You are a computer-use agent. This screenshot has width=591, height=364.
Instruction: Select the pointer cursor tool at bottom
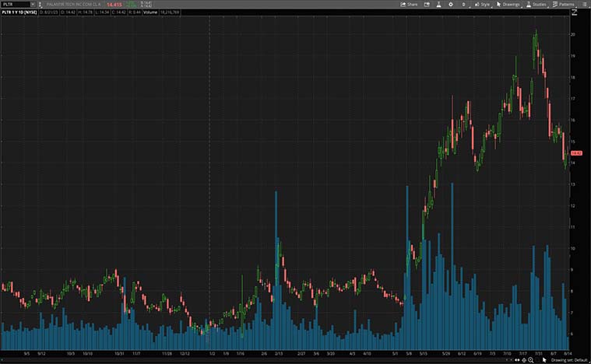coord(544,360)
